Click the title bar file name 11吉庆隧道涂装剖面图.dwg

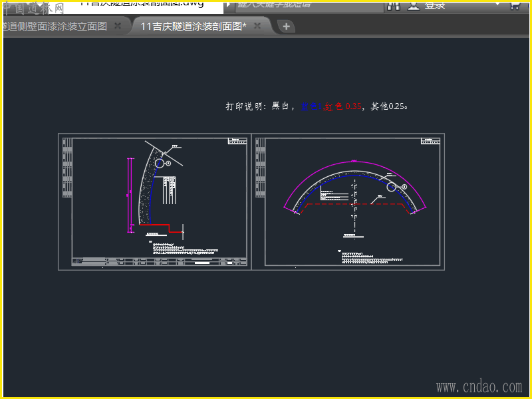point(142,5)
